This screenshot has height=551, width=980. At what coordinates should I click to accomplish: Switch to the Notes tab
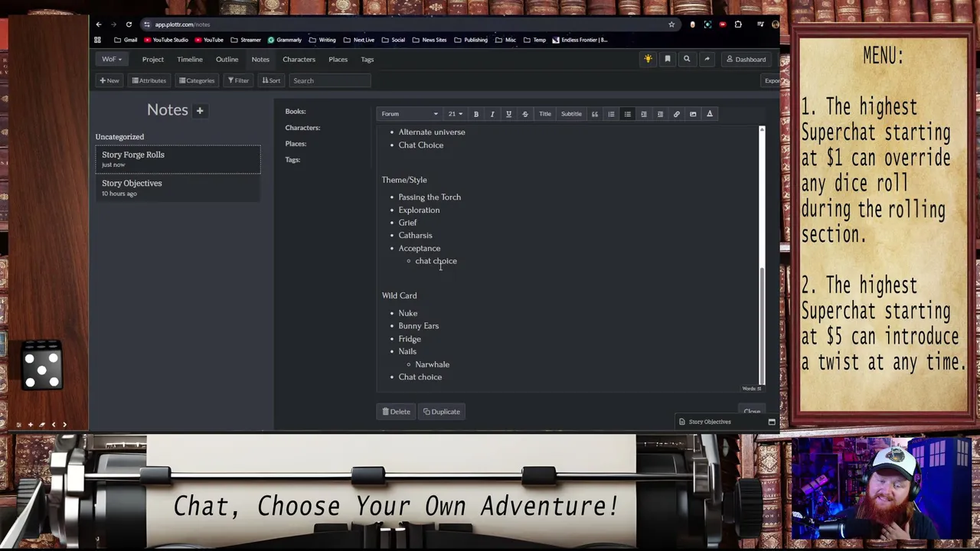pyautogui.click(x=260, y=59)
